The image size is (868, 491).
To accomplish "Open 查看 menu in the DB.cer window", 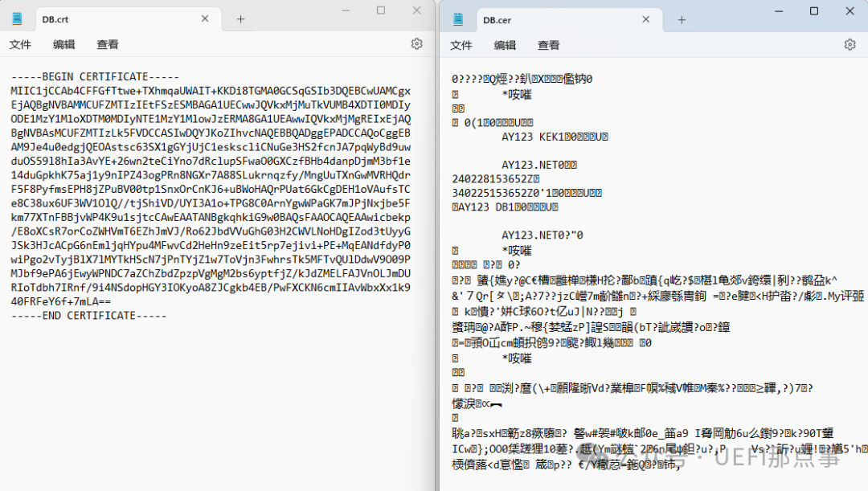I will coord(549,46).
